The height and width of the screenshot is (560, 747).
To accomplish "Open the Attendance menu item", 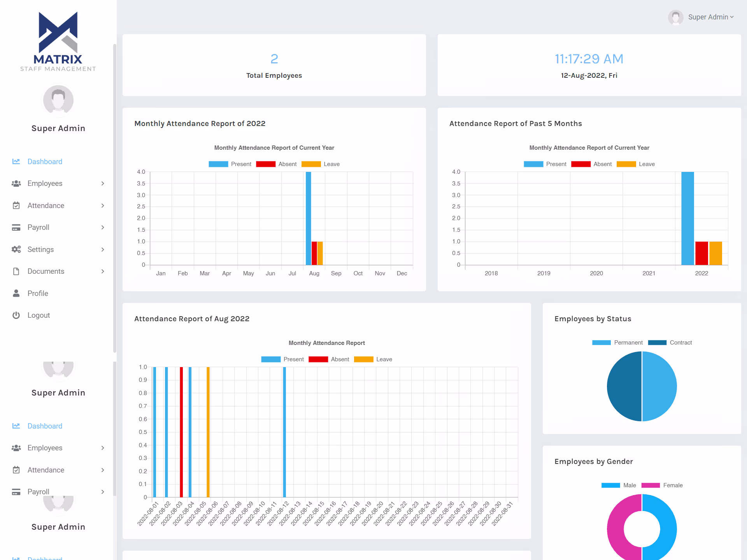I will (46, 205).
